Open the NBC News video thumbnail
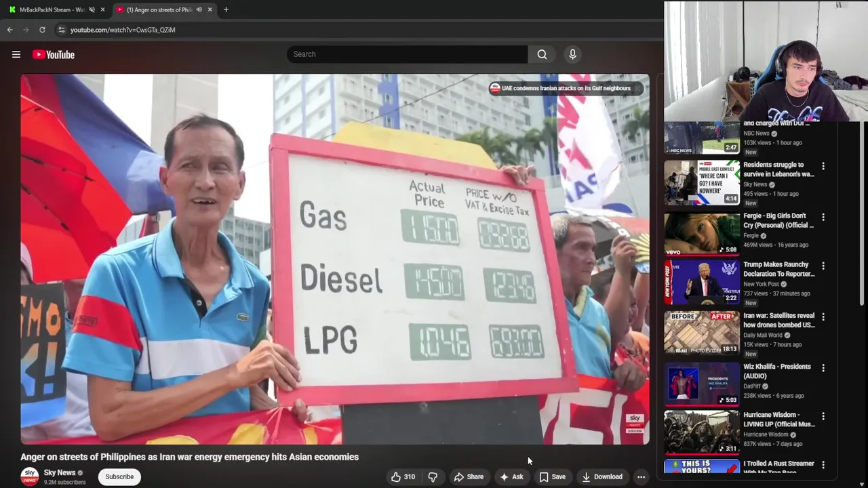 [x=702, y=138]
